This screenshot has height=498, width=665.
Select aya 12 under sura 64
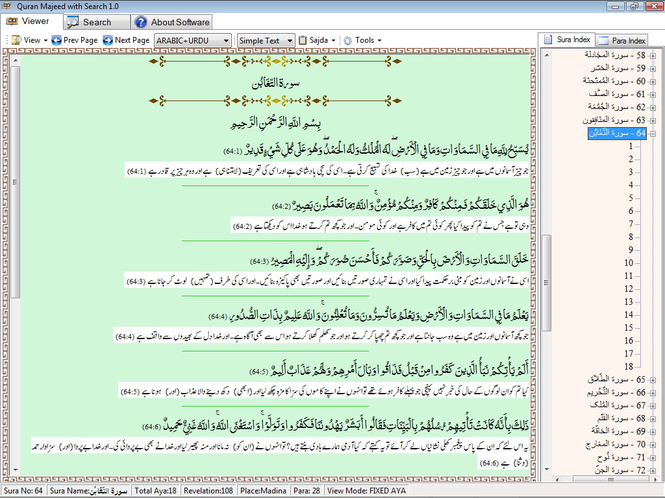[629, 289]
